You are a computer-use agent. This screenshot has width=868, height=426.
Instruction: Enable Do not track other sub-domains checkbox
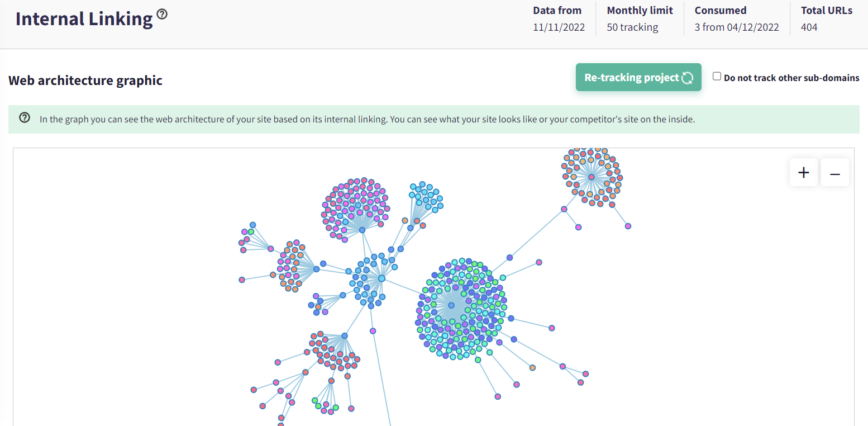[x=717, y=77]
